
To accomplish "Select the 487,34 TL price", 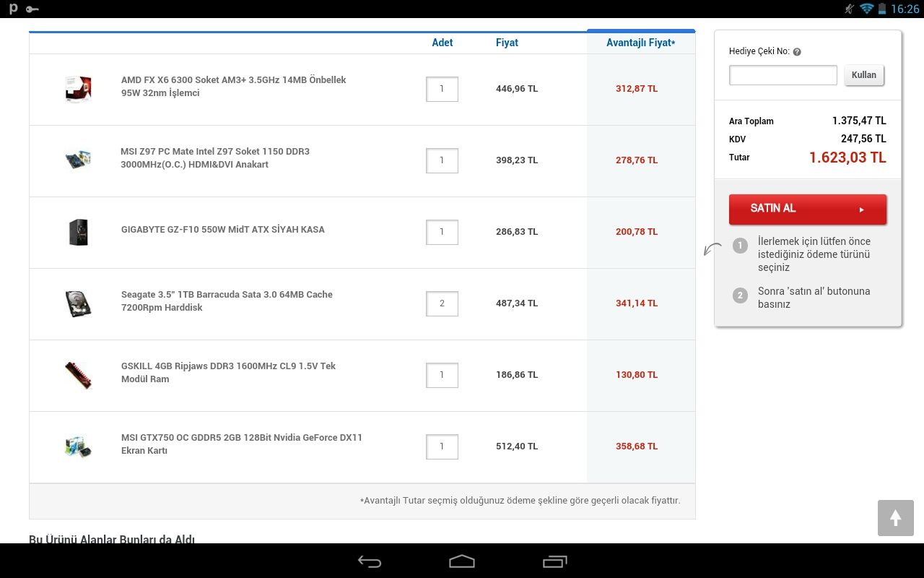I will pos(517,303).
